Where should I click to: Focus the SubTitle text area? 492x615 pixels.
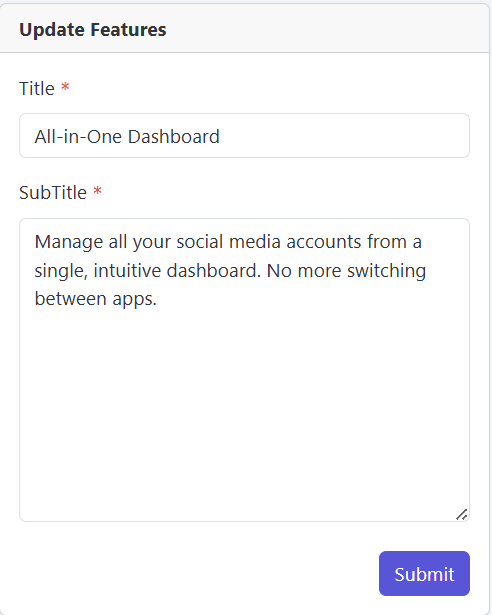click(244, 370)
